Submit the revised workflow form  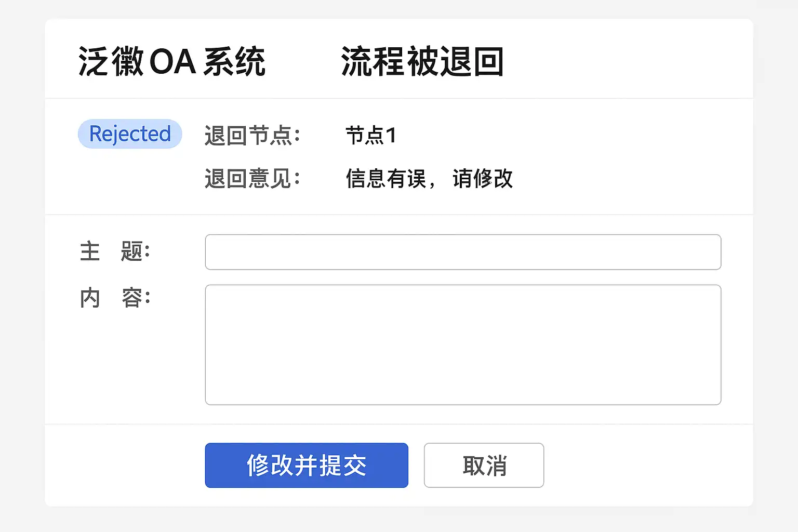pos(307,465)
